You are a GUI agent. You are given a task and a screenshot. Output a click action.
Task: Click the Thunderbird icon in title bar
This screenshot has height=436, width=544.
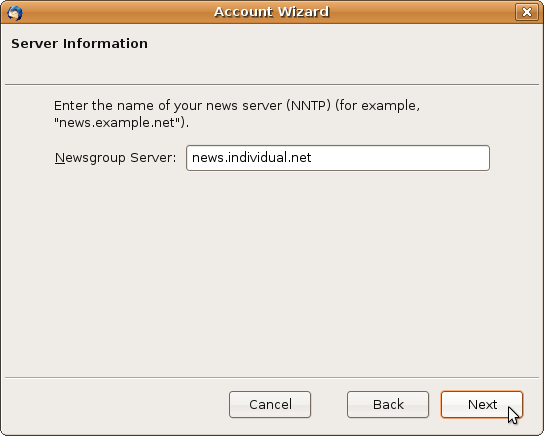coord(15,13)
